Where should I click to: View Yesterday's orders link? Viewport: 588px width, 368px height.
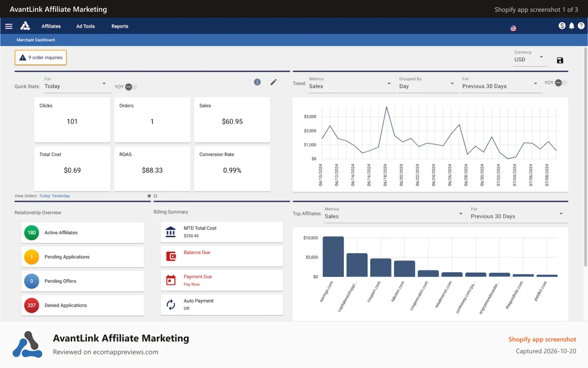coord(61,196)
